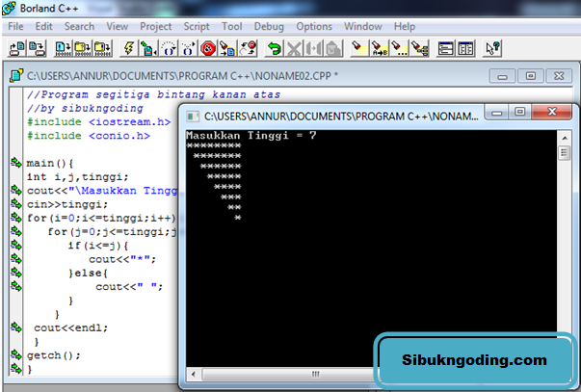Click the '//by sibukngoding' comment line
Viewport: 581px width, 392px height.
click(85, 108)
